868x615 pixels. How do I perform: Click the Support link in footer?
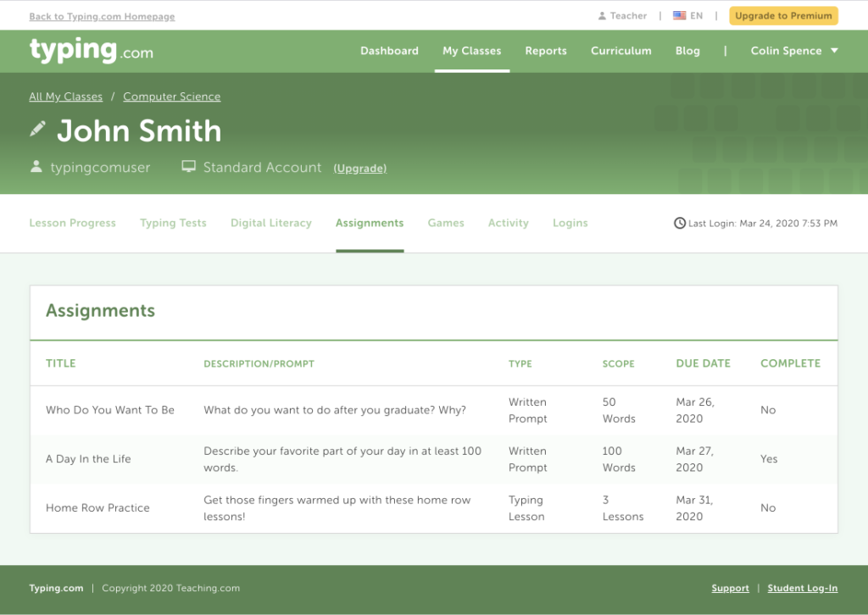(x=730, y=588)
